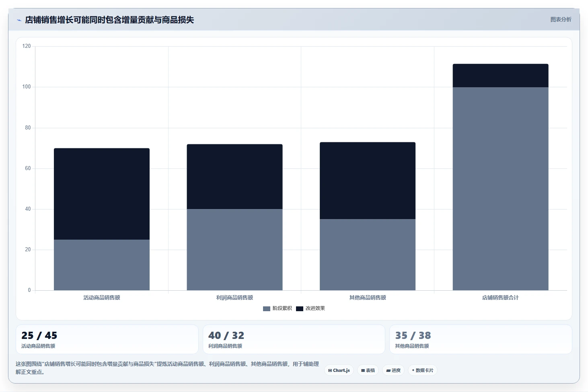The width and height of the screenshot is (588, 392).
Task: Select the 进度 chip
Action: pos(393,370)
